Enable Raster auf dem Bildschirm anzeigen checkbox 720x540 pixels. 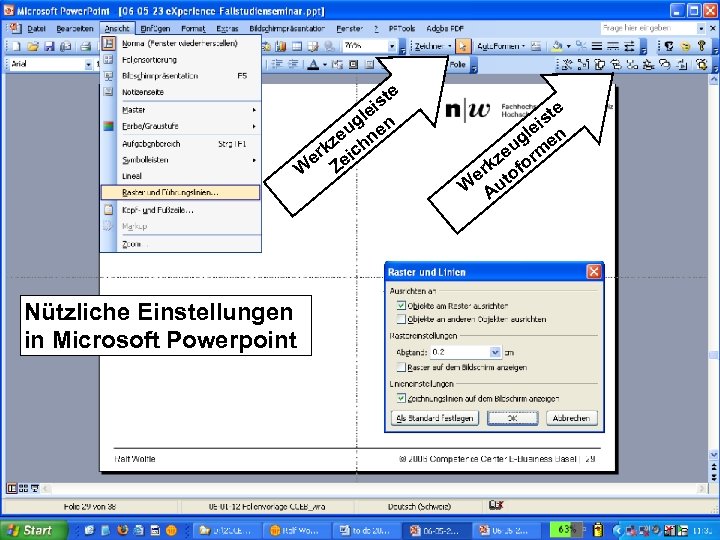tap(401, 367)
